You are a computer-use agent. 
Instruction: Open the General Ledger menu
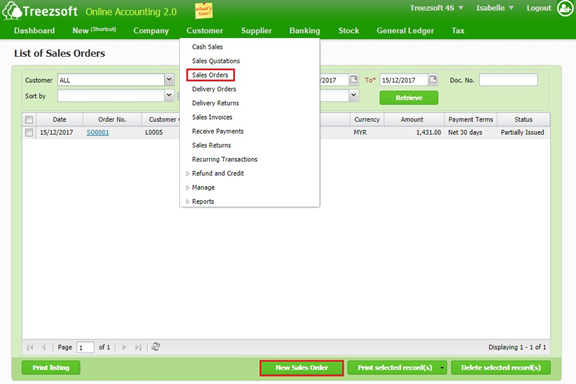pos(405,31)
